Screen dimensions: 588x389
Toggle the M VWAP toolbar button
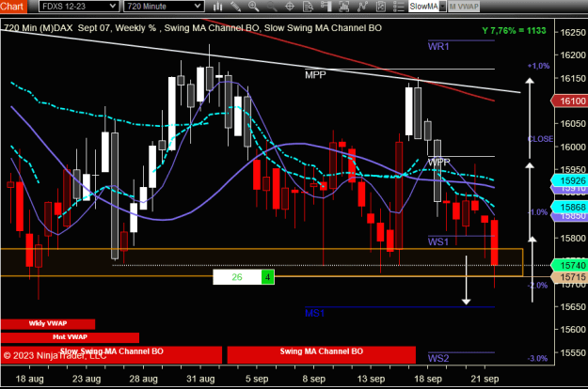point(464,7)
